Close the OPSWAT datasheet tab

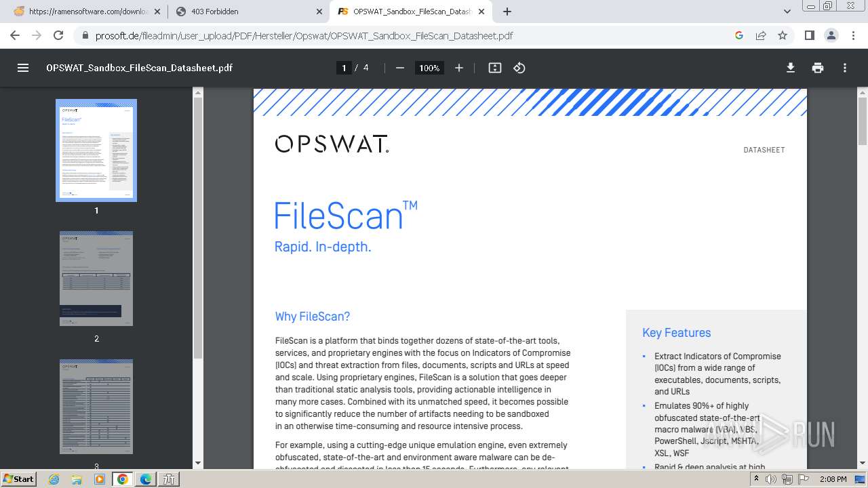click(481, 12)
